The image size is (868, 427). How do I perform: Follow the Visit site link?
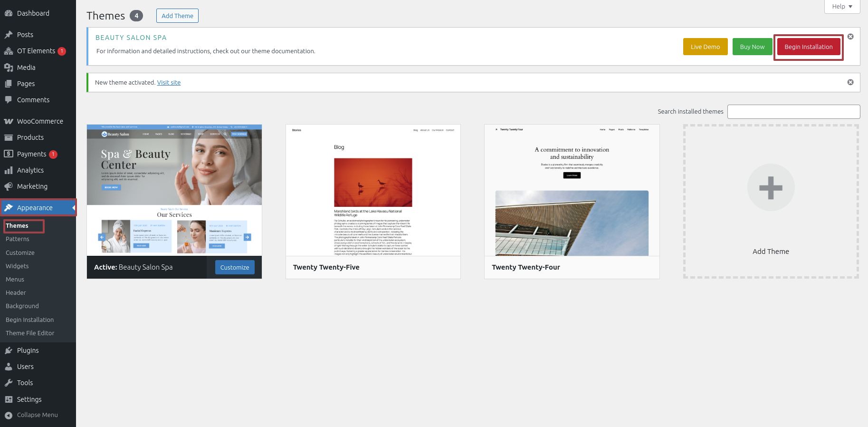(x=169, y=82)
